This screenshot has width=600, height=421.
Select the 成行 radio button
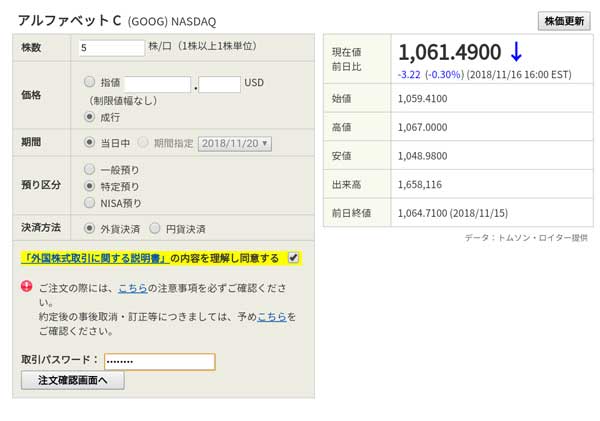coord(90,117)
